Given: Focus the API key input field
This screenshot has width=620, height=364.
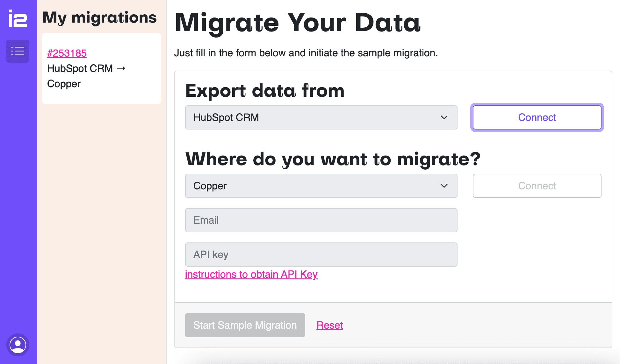Looking at the screenshot, I should [321, 255].
